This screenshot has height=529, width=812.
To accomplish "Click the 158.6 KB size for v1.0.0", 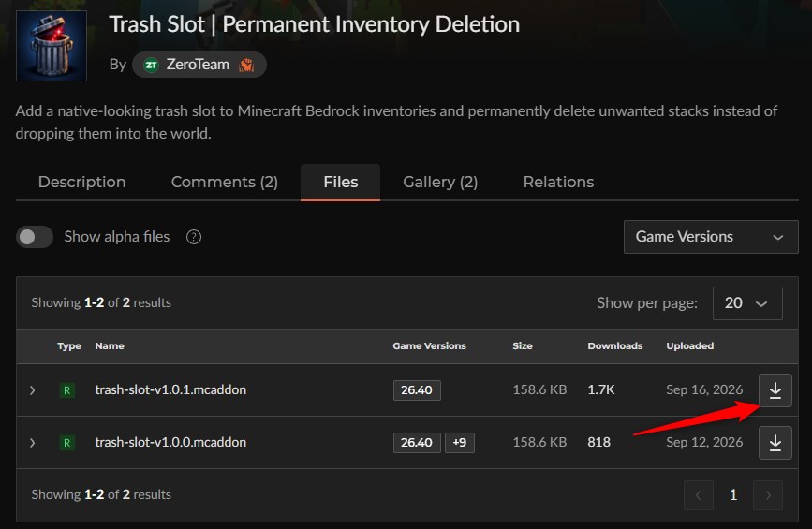I will [x=539, y=442].
